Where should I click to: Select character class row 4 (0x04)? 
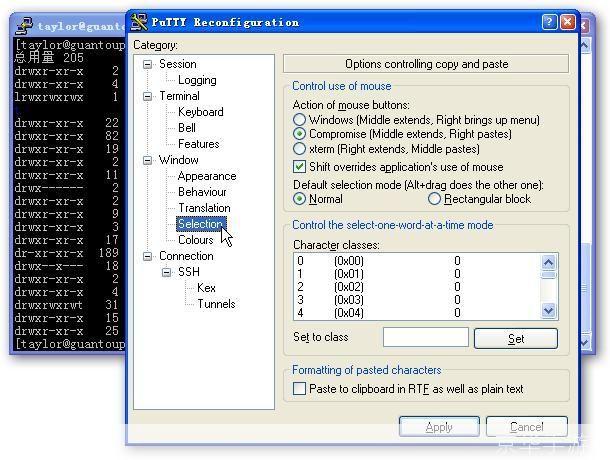coord(417,313)
